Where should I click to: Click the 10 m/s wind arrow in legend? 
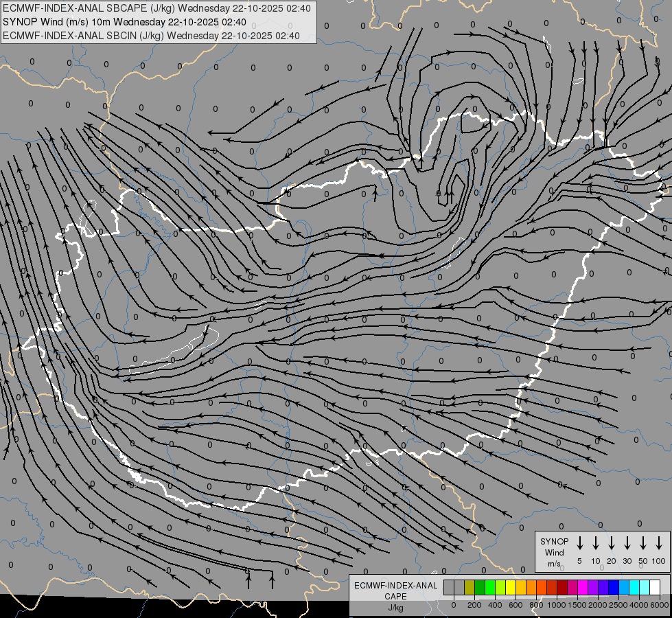pos(595,543)
